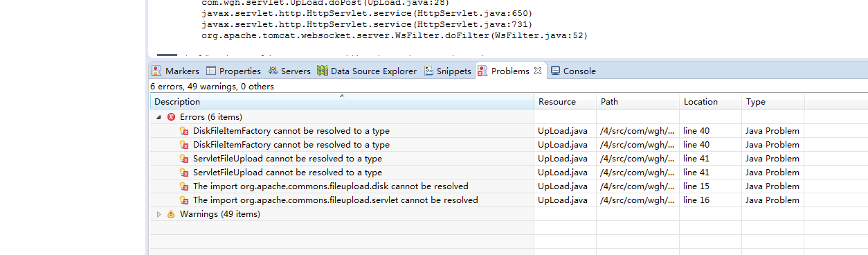The width and height of the screenshot is (868, 255).
Task: Click the line 16 location cell
Action: (696, 200)
